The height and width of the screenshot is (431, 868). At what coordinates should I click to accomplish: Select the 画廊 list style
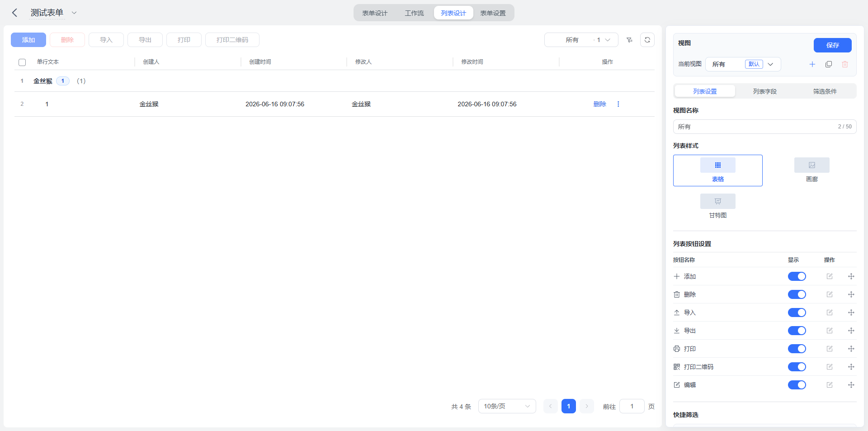812,171
